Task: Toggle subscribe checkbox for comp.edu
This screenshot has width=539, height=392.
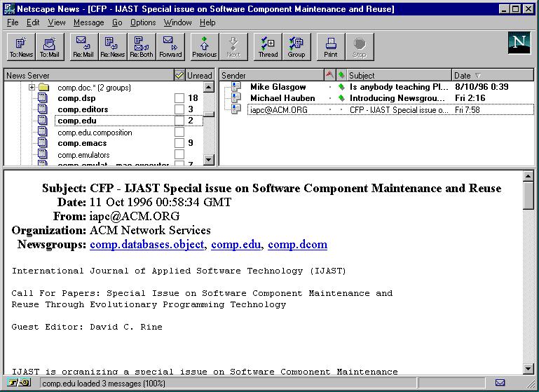Action: click(x=179, y=121)
